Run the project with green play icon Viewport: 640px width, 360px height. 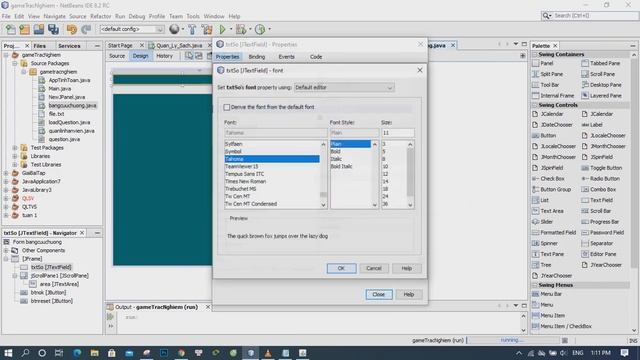[x=222, y=29]
